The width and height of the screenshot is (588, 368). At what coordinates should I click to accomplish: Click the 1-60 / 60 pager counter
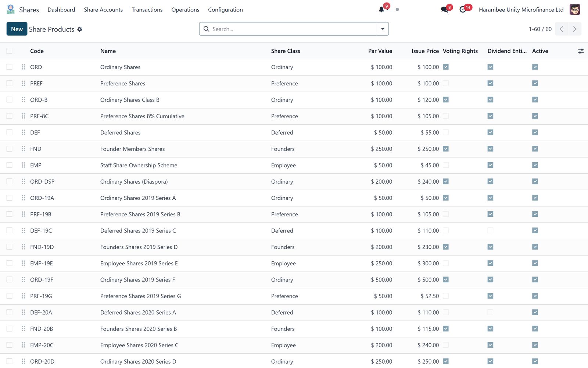click(x=540, y=29)
